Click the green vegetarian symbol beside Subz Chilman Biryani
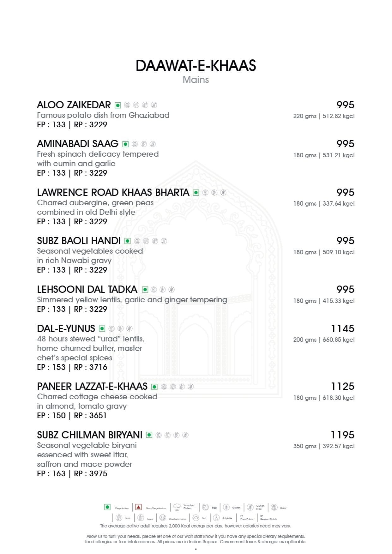 point(149,435)
